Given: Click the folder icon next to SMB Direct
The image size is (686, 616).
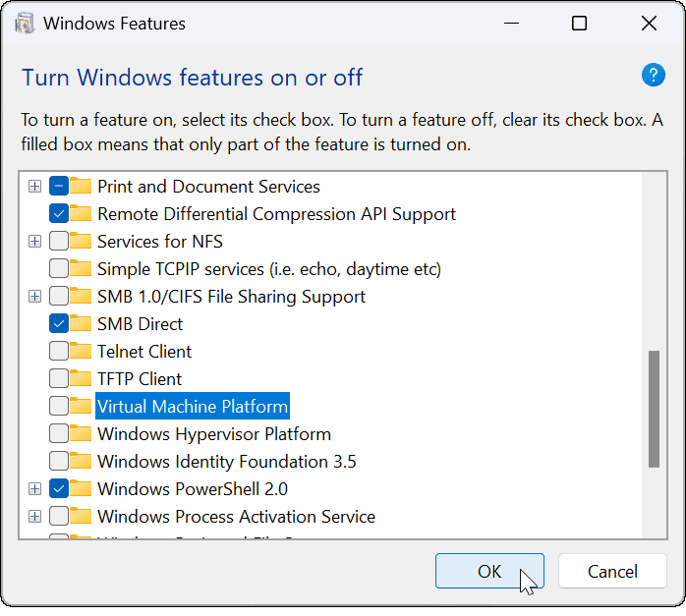Looking at the screenshot, I should [82, 324].
